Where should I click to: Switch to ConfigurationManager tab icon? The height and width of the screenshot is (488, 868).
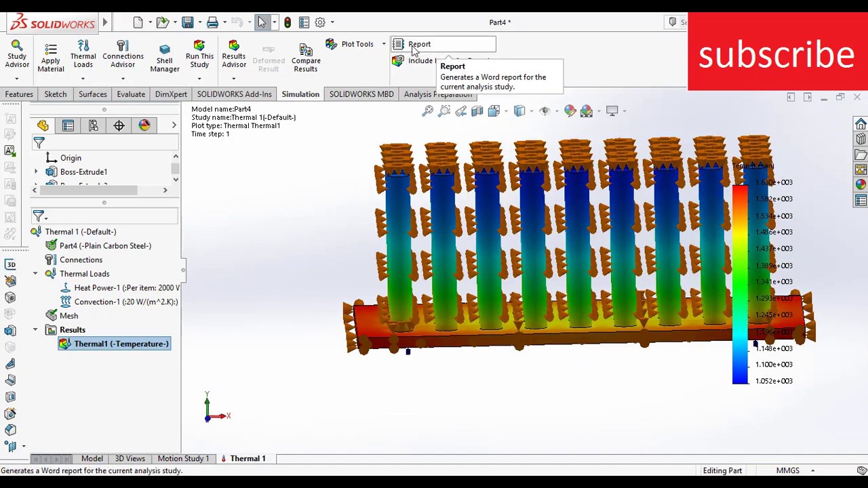[x=94, y=125]
